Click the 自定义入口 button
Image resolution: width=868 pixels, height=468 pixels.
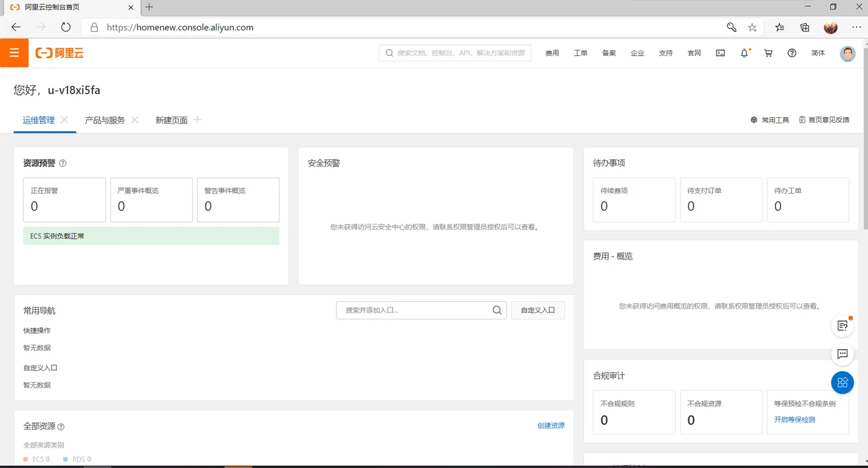tap(538, 310)
